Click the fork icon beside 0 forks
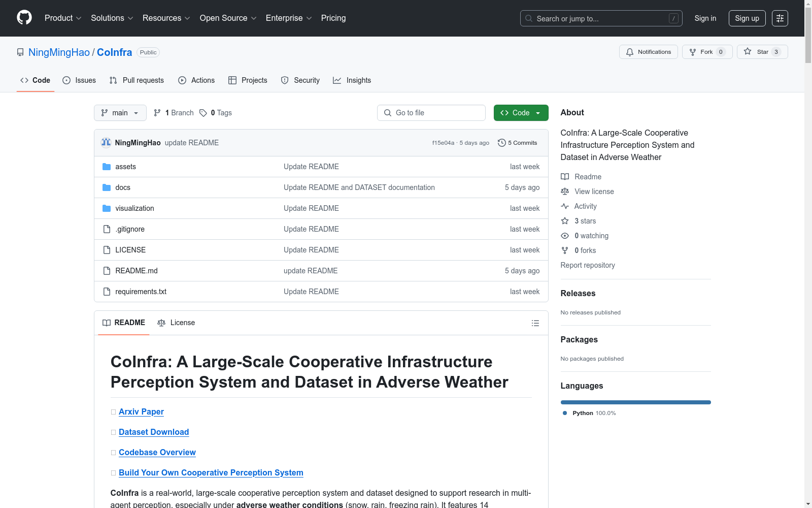This screenshot has height=508, width=812. point(565,250)
